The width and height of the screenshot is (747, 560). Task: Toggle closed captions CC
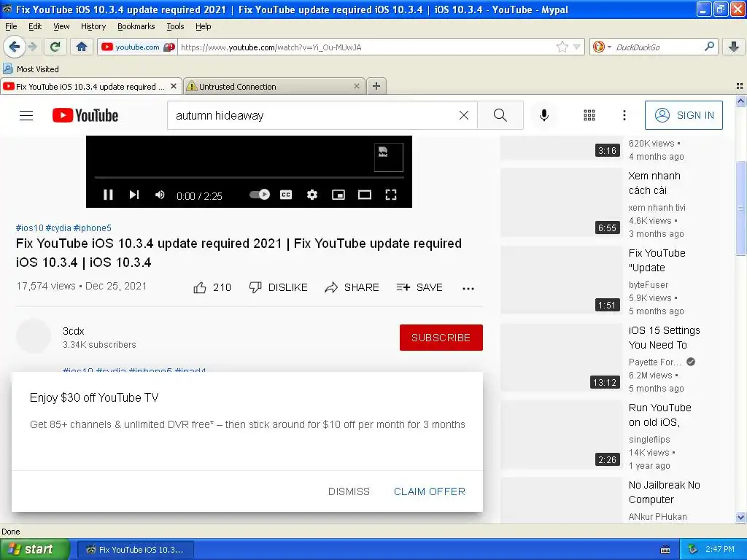point(286,194)
